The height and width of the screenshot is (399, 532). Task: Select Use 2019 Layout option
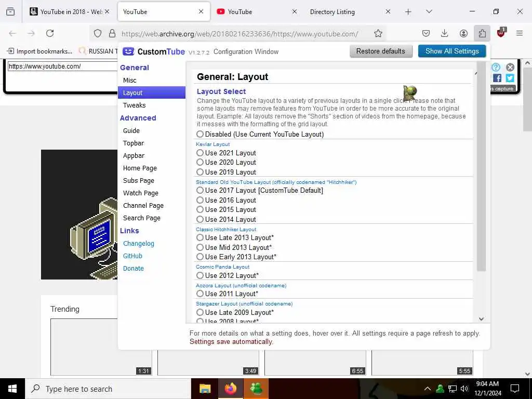click(x=200, y=172)
